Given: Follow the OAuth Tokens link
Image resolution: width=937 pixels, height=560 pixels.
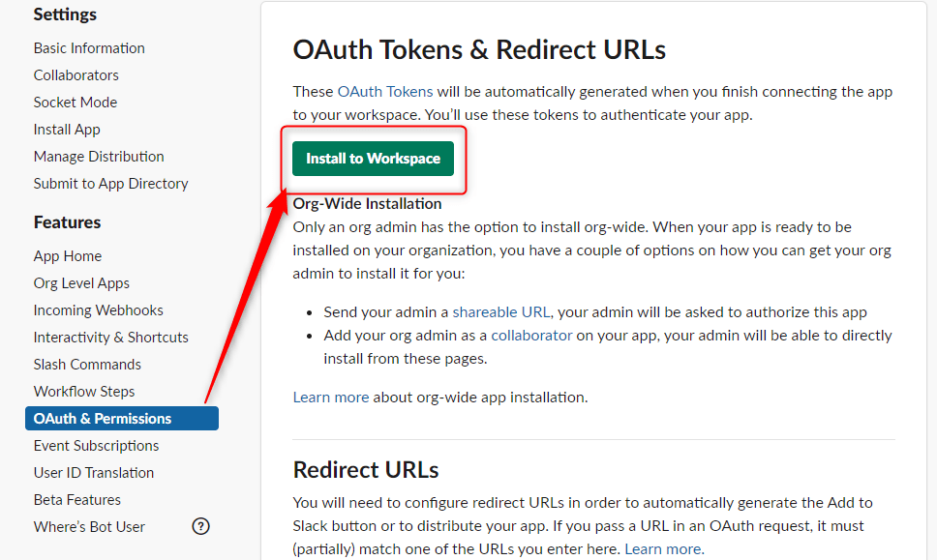Looking at the screenshot, I should 385,91.
